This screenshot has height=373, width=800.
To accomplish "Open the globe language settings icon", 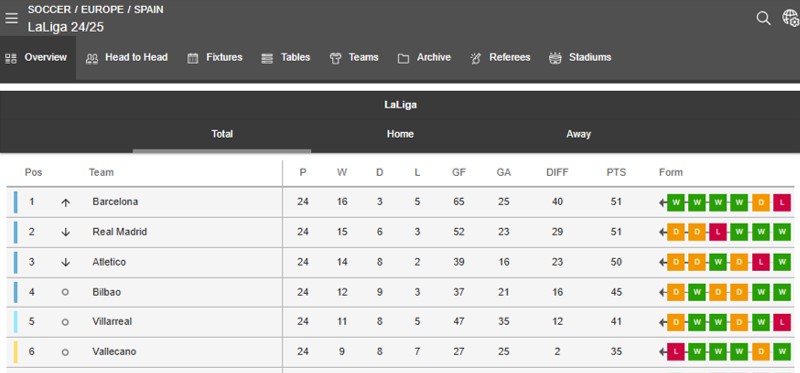I will [790, 18].
